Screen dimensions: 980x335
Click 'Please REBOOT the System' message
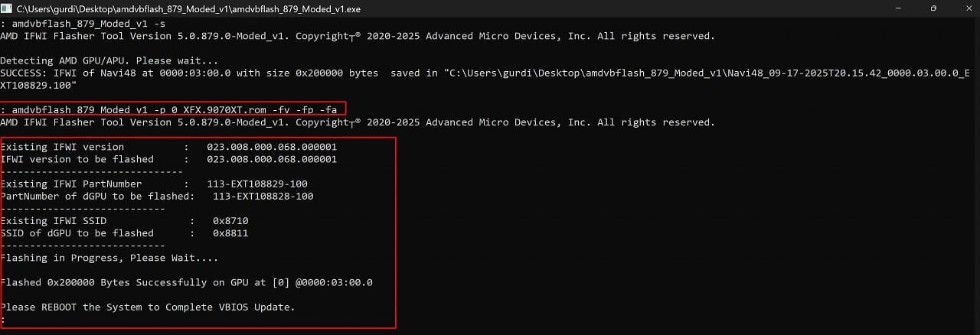(x=148, y=307)
